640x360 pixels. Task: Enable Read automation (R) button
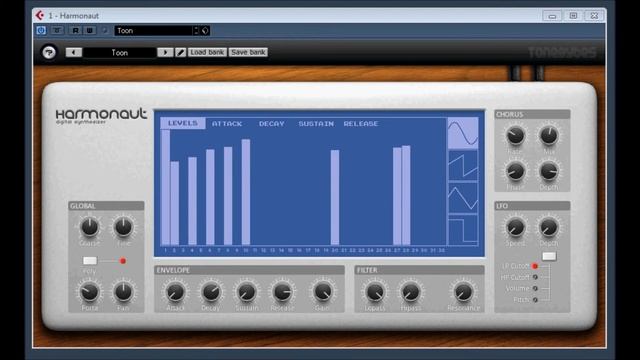pyautogui.click(x=75, y=31)
